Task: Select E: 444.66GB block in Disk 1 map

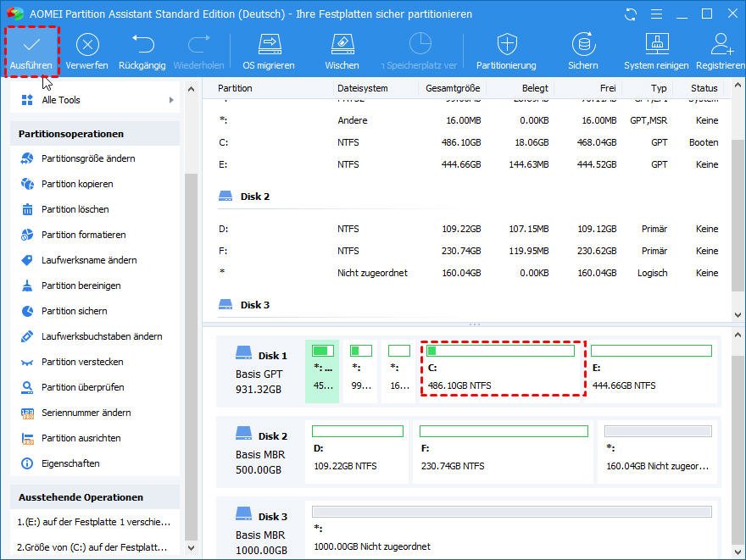Action: click(653, 371)
